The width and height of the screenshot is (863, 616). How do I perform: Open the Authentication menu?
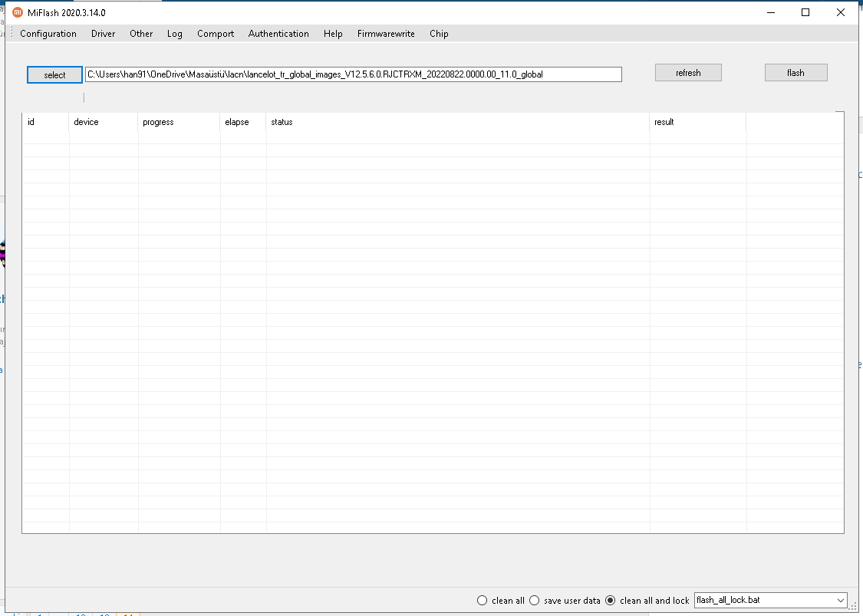click(x=278, y=34)
